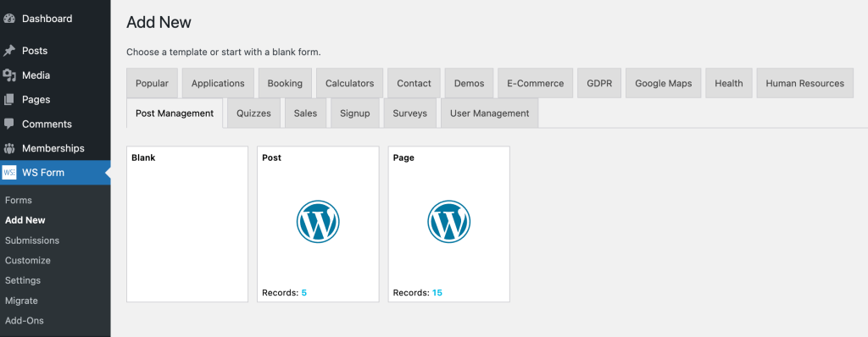
Task: Switch to the Signup tab
Action: point(355,113)
